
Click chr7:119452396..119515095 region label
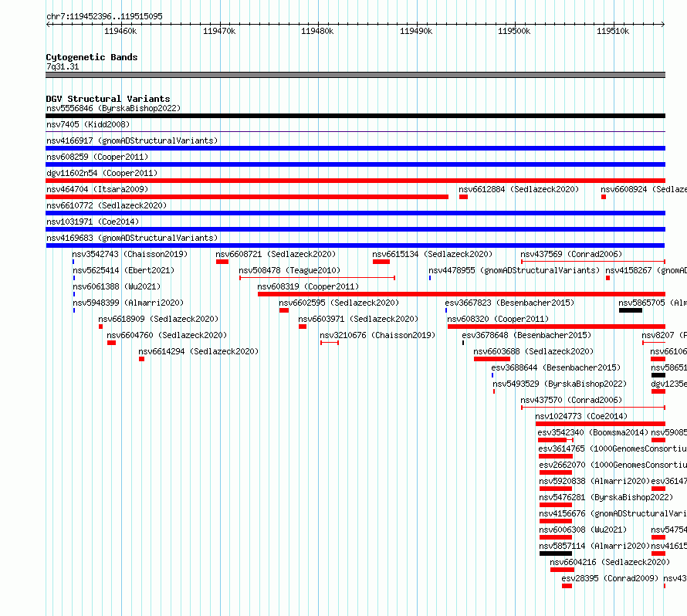[104, 16]
